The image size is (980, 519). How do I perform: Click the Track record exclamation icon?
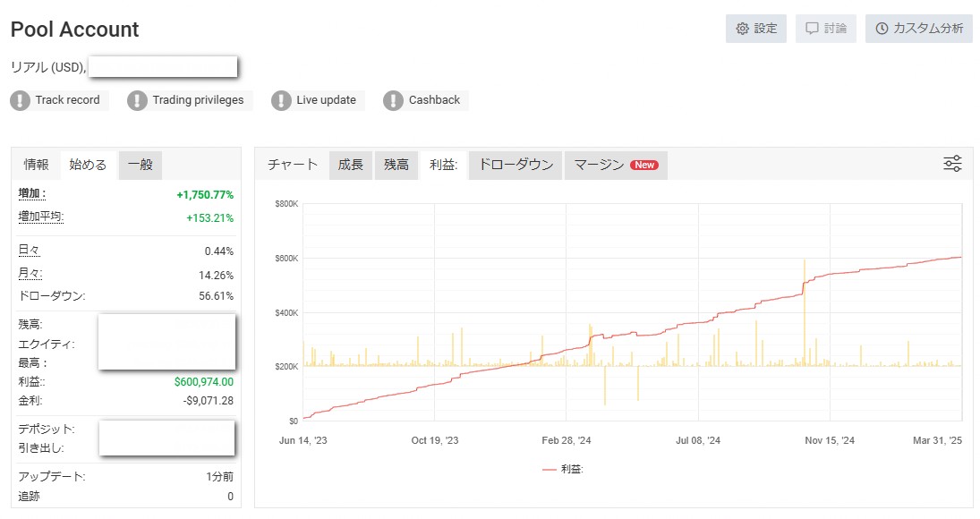pos(21,100)
